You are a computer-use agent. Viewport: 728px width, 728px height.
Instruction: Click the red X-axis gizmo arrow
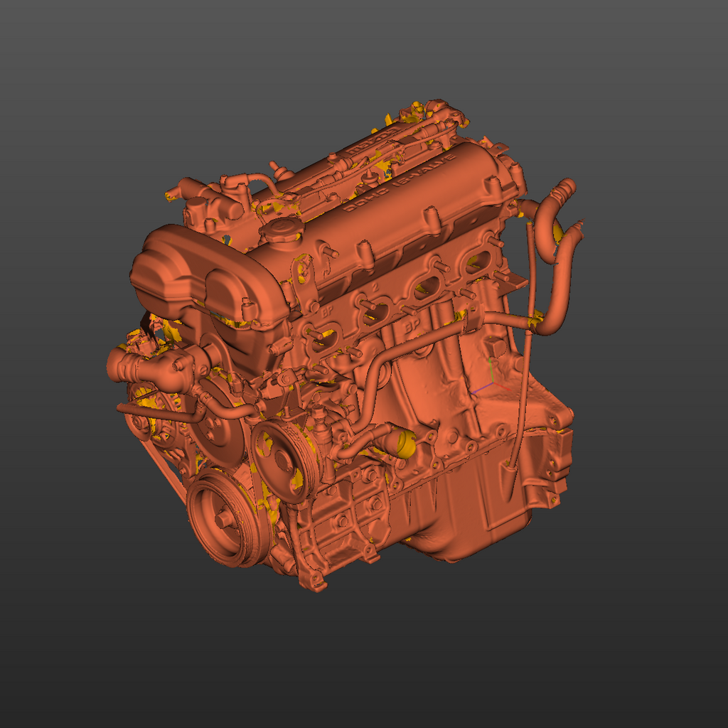(x=509, y=390)
